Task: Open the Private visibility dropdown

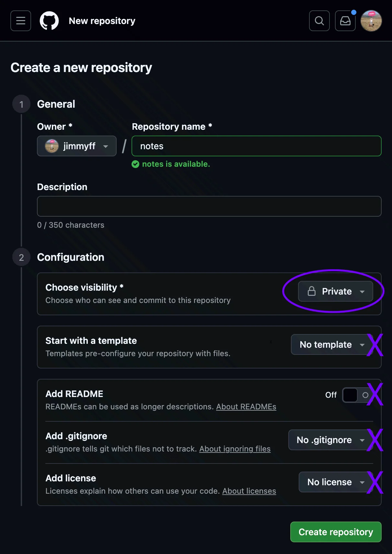Action: pyautogui.click(x=336, y=291)
